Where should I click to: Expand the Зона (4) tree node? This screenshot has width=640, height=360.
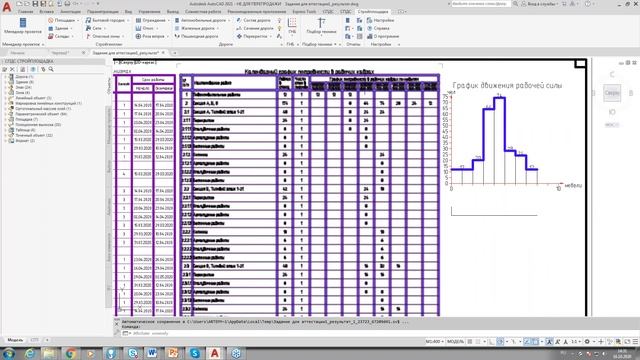click(x=5, y=93)
